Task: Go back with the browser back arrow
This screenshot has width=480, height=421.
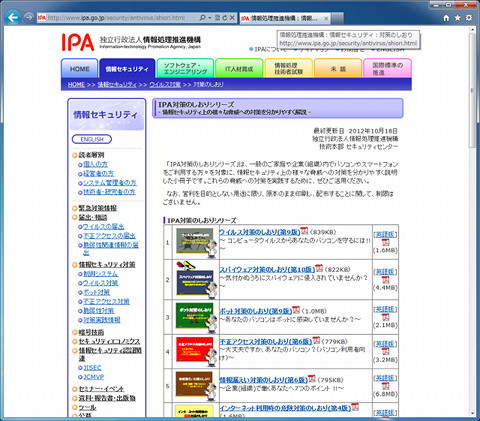Action: pos(13,17)
